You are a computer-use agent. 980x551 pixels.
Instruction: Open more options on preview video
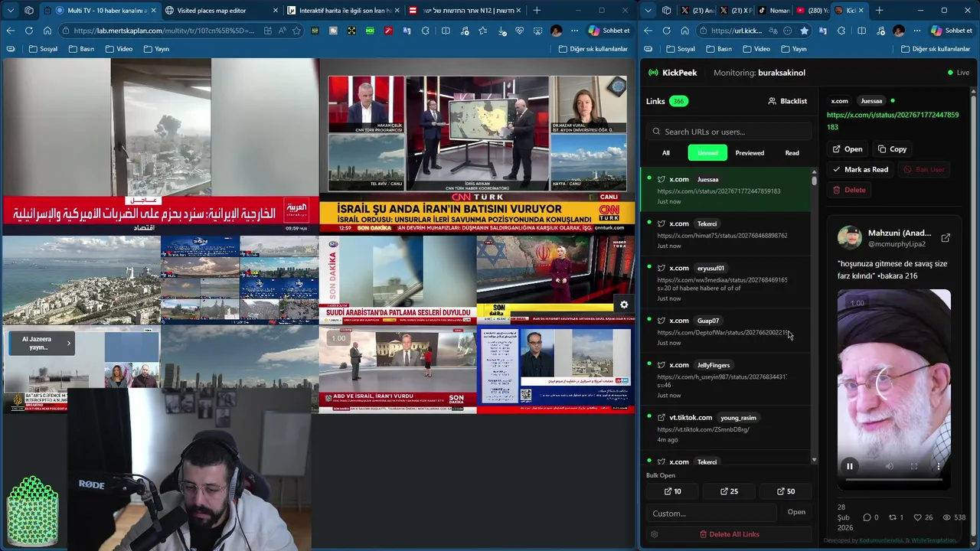pos(939,466)
